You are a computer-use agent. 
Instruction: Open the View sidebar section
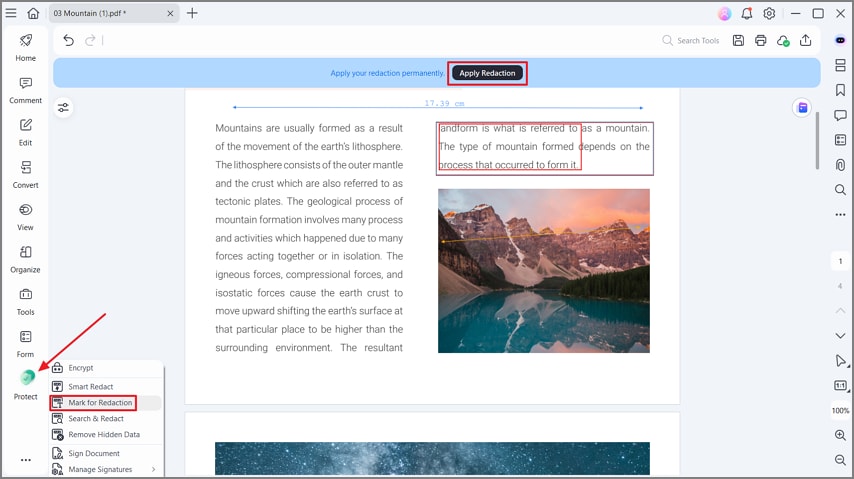tap(26, 217)
